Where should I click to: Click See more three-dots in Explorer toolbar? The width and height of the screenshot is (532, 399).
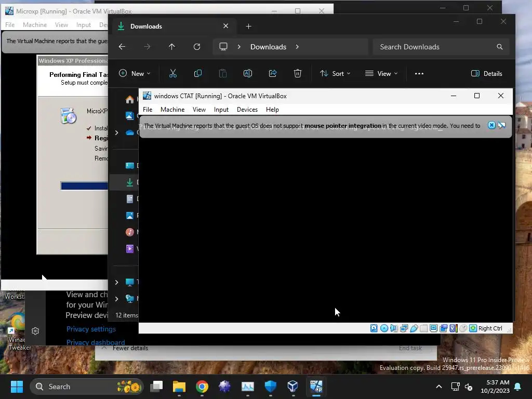coord(419,73)
